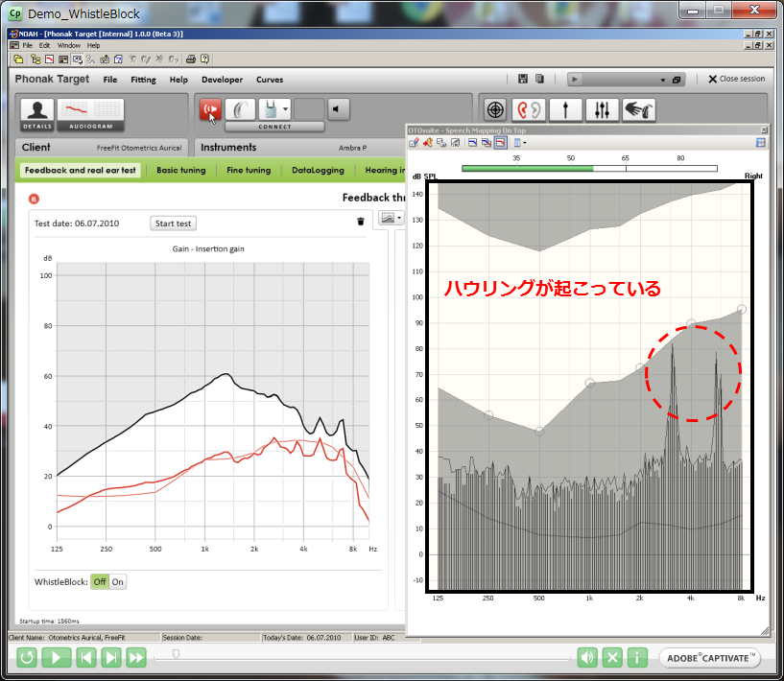Click the OTOsuite icon at toolbar's far right
This screenshot has width=784, height=681.
pyautogui.click(x=761, y=143)
